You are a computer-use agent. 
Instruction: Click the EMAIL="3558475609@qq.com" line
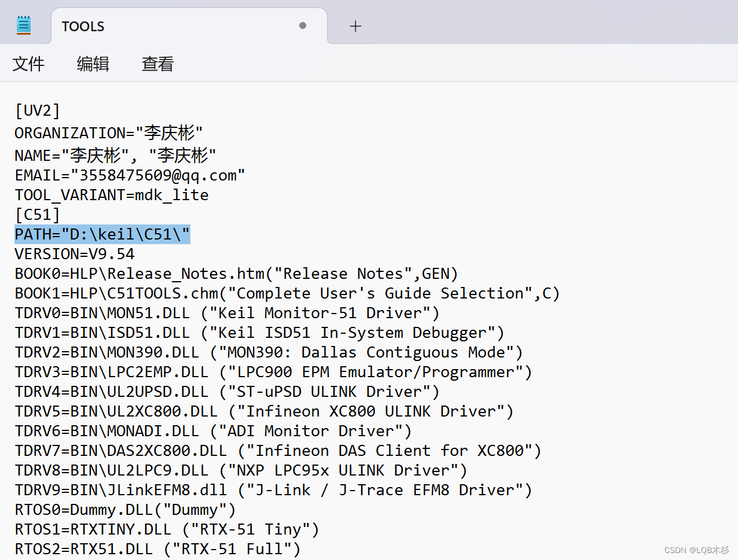[x=130, y=175]
